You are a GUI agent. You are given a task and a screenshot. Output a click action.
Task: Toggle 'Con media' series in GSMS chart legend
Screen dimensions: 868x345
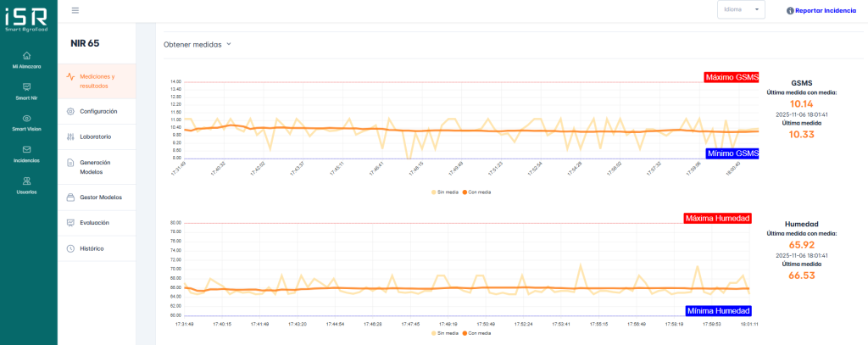click(x=476, y=192)
